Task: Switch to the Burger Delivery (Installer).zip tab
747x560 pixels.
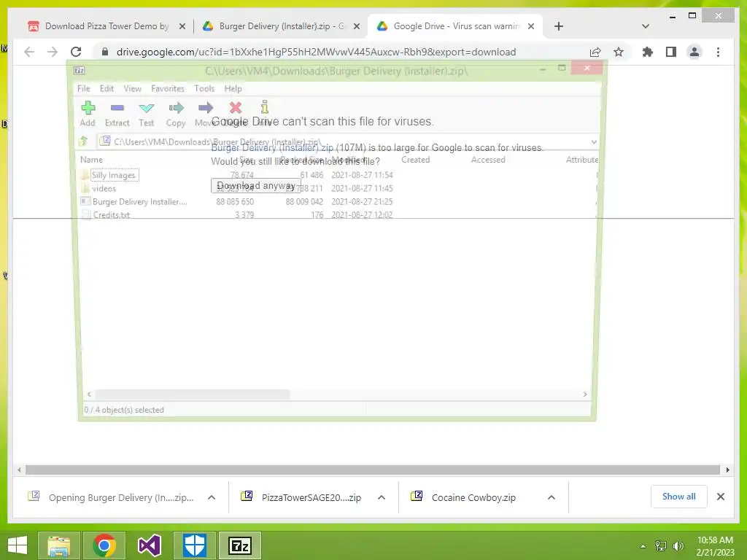Action: tap(281, 26)
